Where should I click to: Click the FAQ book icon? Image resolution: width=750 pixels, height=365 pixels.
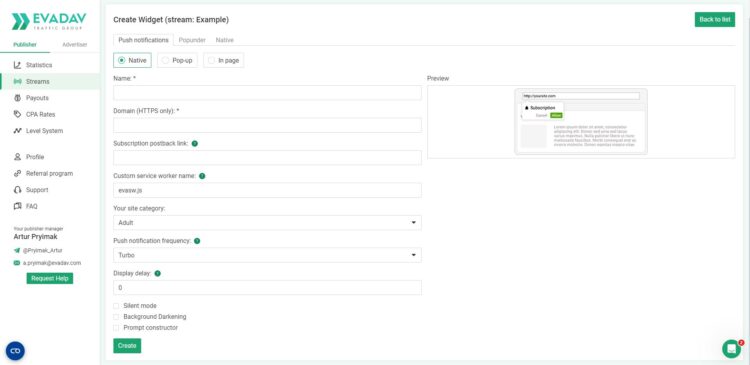pos(18,206)
